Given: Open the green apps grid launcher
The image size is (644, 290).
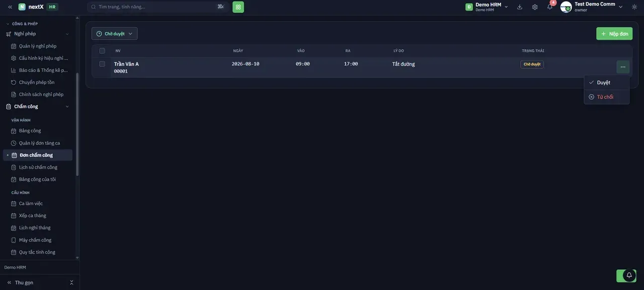Looking at the screenshot, I should pyautogui.click(x=238, y=7).
